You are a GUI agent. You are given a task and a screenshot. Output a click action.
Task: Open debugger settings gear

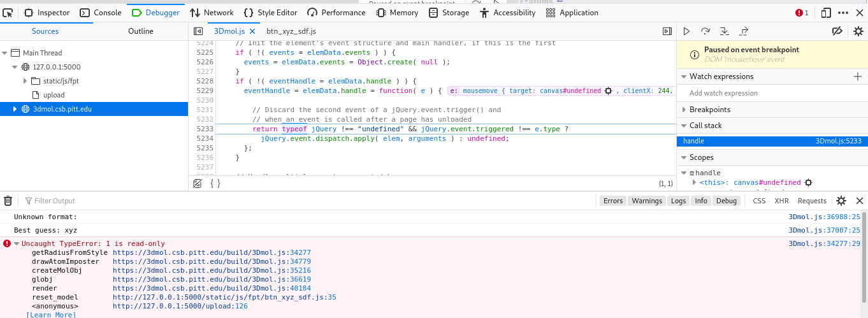coord(858,31)
